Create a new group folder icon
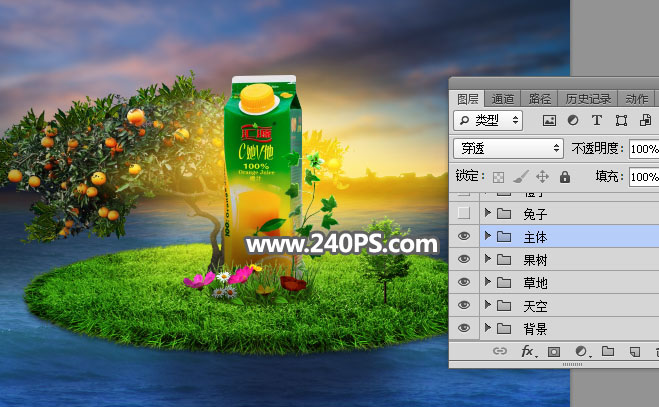 click(x=607, y=352)
